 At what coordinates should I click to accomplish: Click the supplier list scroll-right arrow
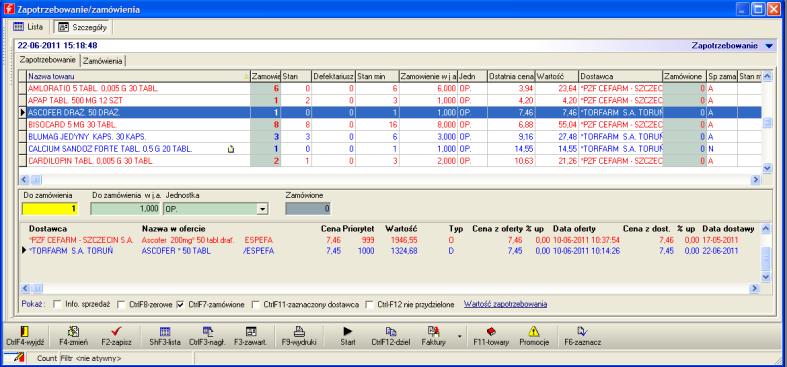pyautogui.click(x=754, y=288)
